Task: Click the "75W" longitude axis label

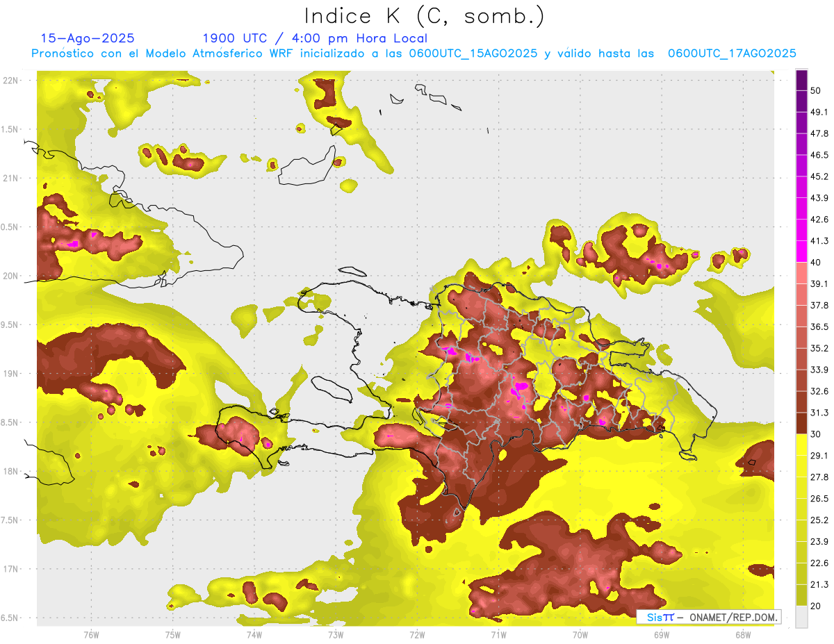Action: [x=173, y=634]
